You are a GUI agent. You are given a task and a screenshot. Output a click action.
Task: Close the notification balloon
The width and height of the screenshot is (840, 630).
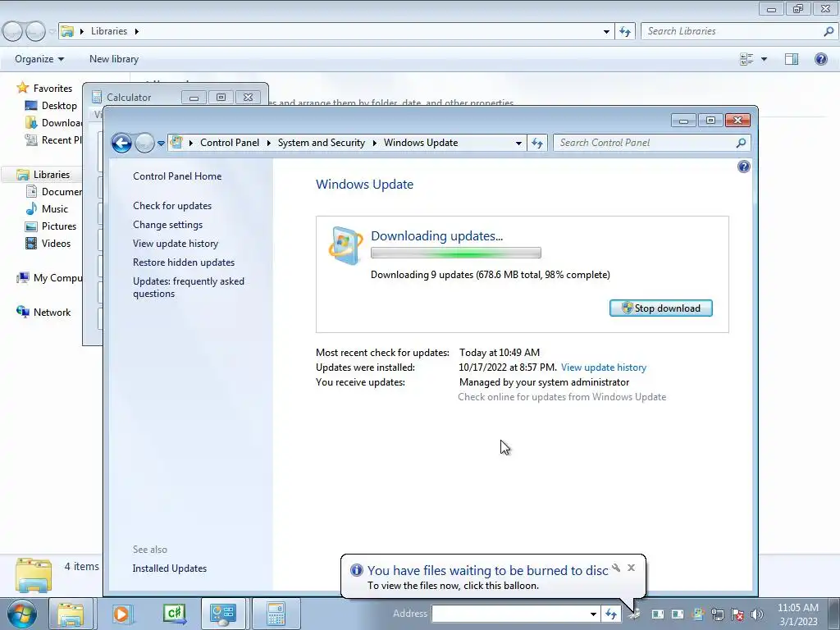631,568
